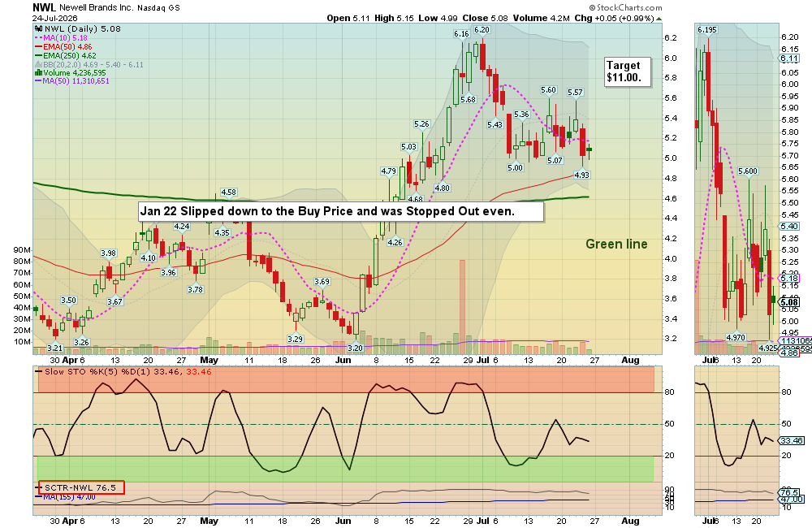Click the 33.46 stochastic value tag at right

[x=792, y=441]
